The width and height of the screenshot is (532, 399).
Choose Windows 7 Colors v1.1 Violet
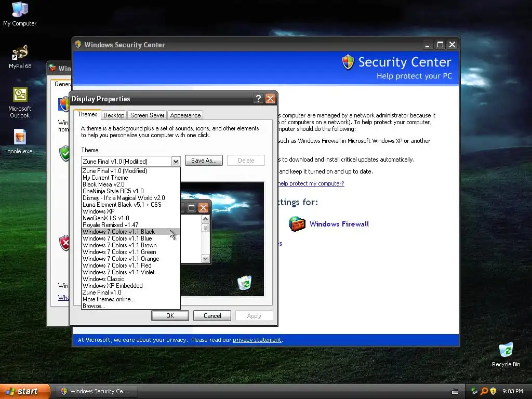coord(130,272)
